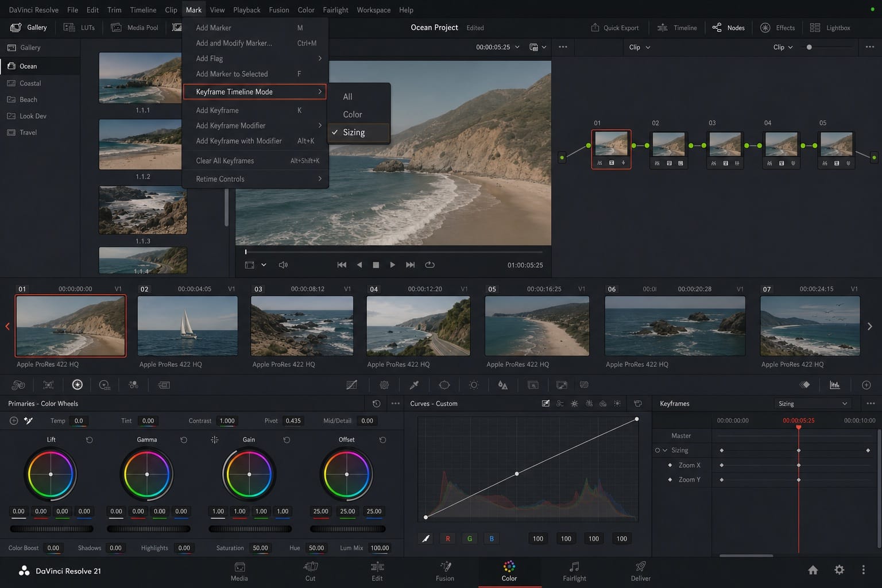882x588 pixels.
Task: Open the Blur palette icon
Action: click(503, 385)
